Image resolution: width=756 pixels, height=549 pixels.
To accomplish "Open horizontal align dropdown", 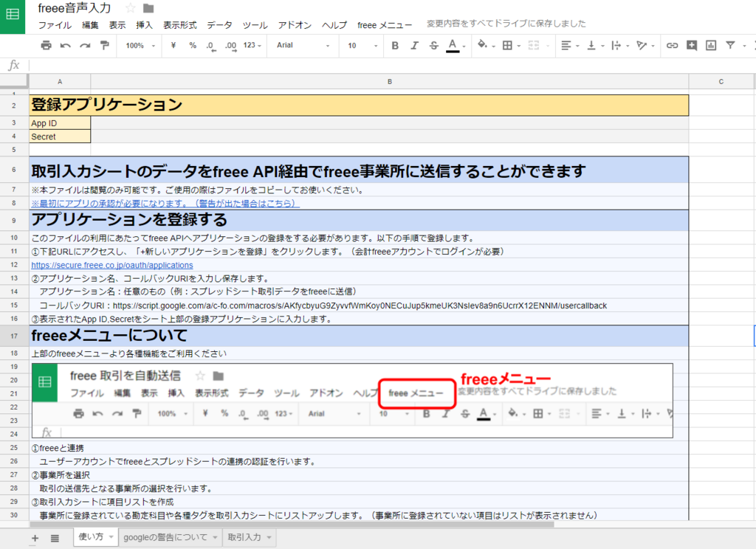I will point(570,45).
